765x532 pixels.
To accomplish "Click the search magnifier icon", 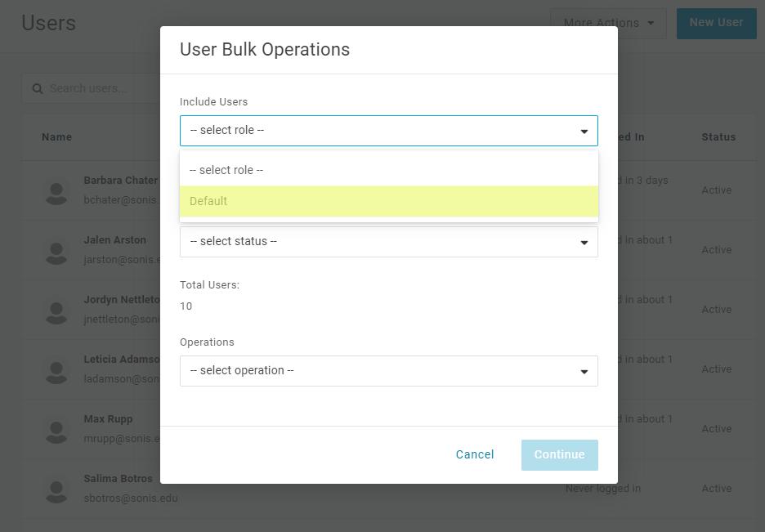I will point(38,88).
